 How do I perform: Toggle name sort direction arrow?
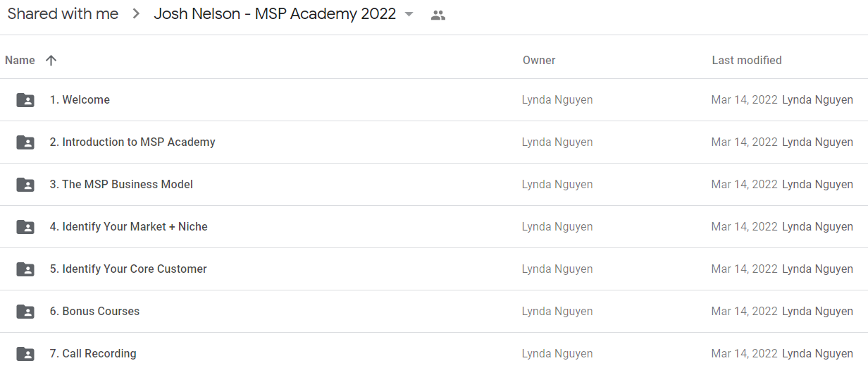pos(51,61)
